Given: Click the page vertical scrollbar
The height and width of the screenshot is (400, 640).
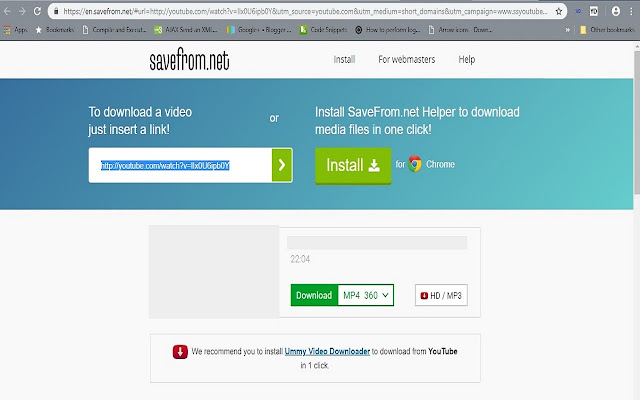Looking at the screenshot, I should pyautogui.click(x=637, y=122).
